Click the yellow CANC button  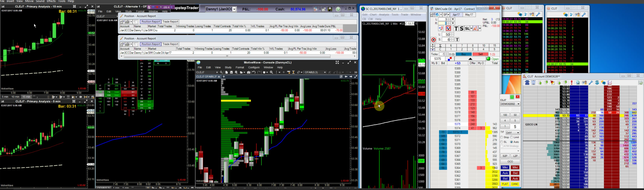point(515,184)
